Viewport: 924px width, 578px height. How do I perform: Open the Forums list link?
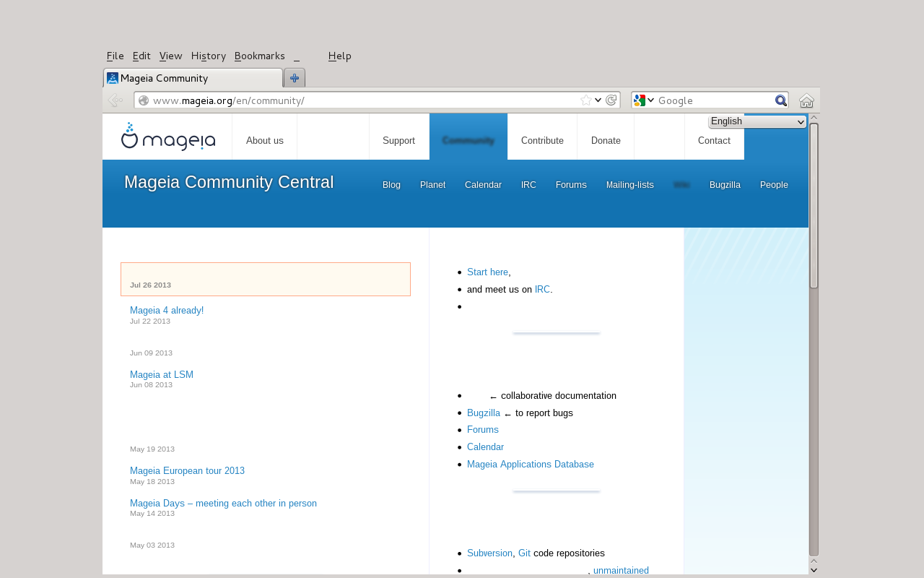(x=483, y=430)
